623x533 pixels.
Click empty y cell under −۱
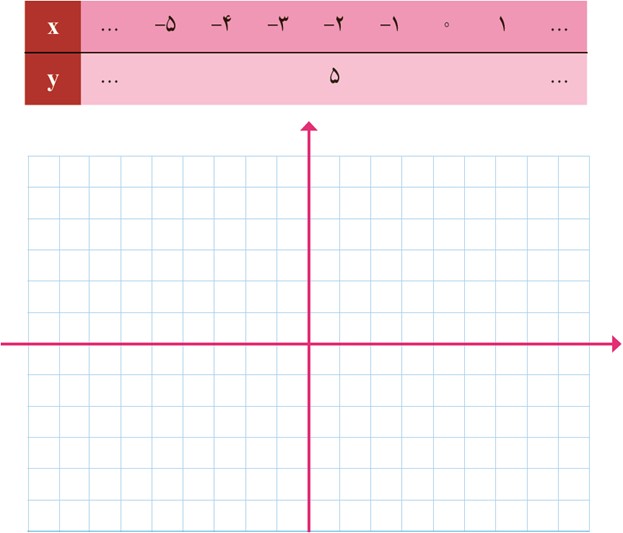coord(390,79)
